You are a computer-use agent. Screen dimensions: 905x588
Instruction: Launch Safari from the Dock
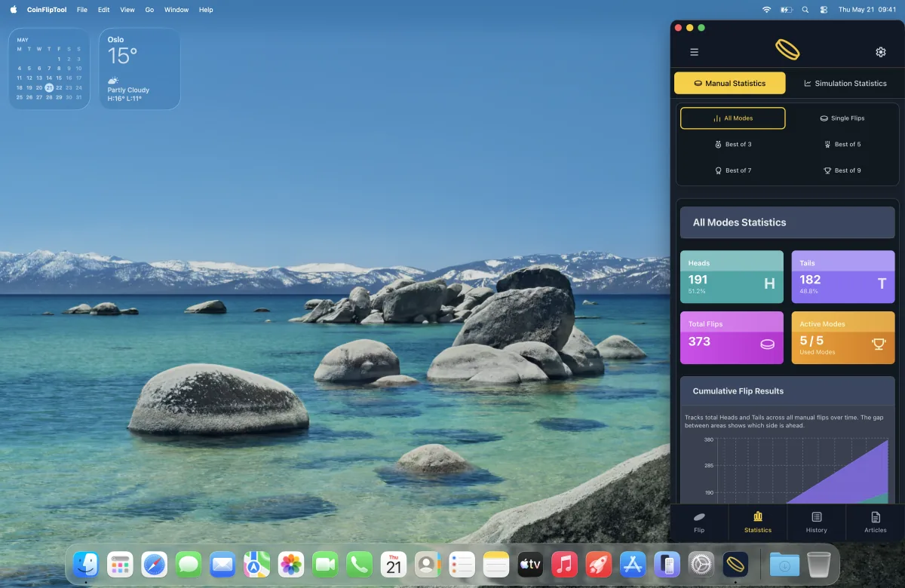click(155, 564)
